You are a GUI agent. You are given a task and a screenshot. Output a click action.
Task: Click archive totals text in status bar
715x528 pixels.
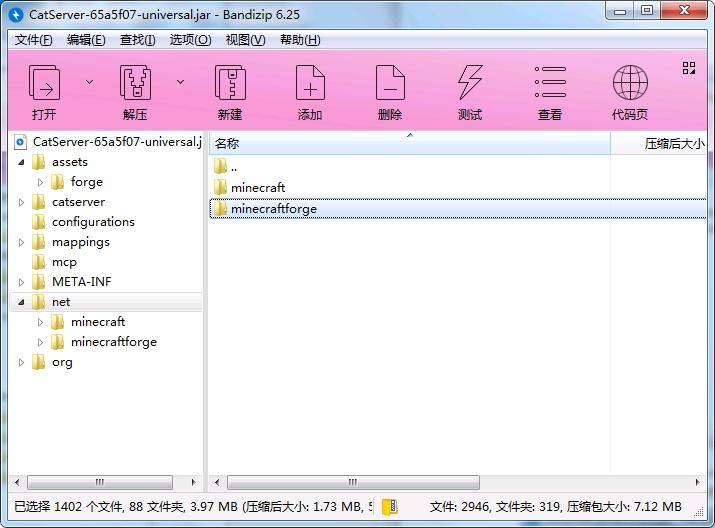(555, 507)
